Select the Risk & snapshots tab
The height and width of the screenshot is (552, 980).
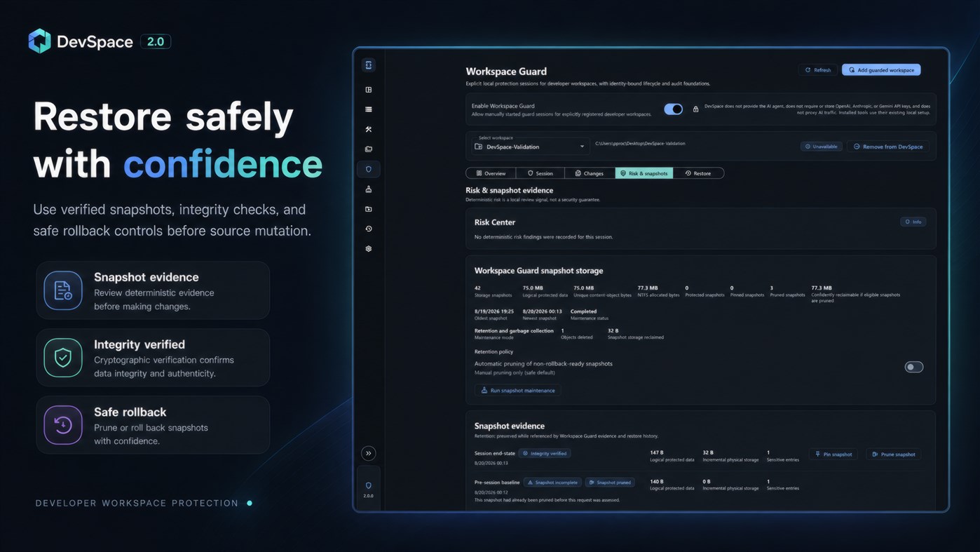(644, 173)
